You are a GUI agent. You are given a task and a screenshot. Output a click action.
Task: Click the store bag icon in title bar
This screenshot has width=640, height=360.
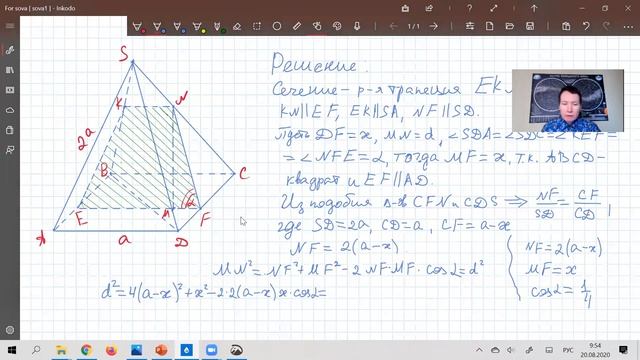[405, 8]
